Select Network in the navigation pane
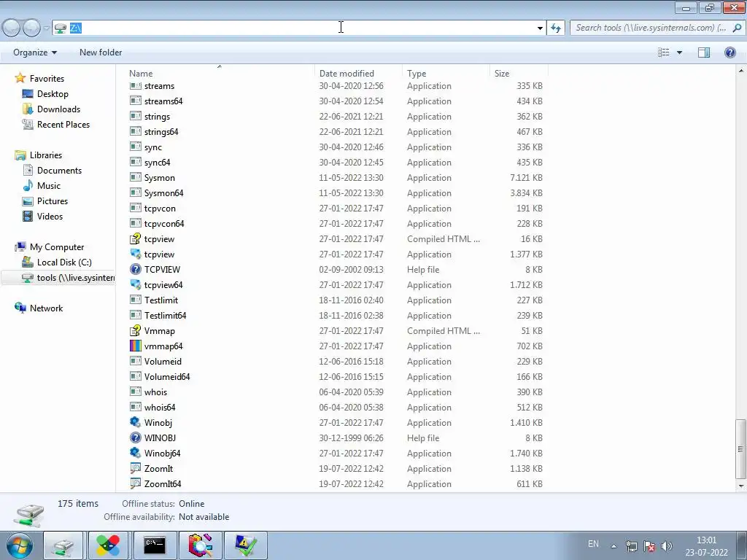Screen dimensions: 747x560 [46, 308]
